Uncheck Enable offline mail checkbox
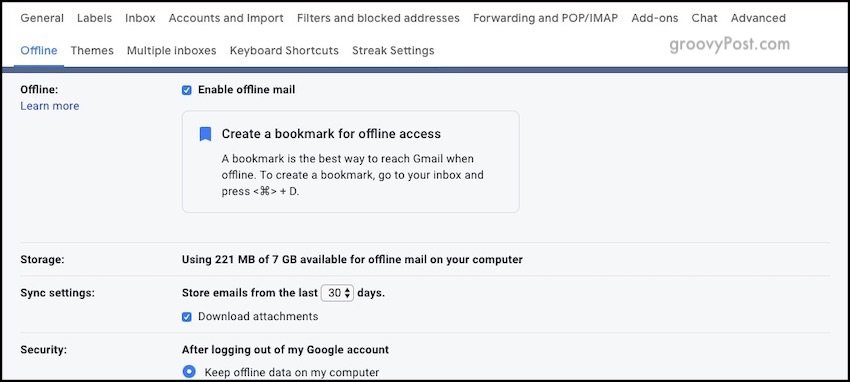Screen dimensions: 850x382 (x=186, y=90)
